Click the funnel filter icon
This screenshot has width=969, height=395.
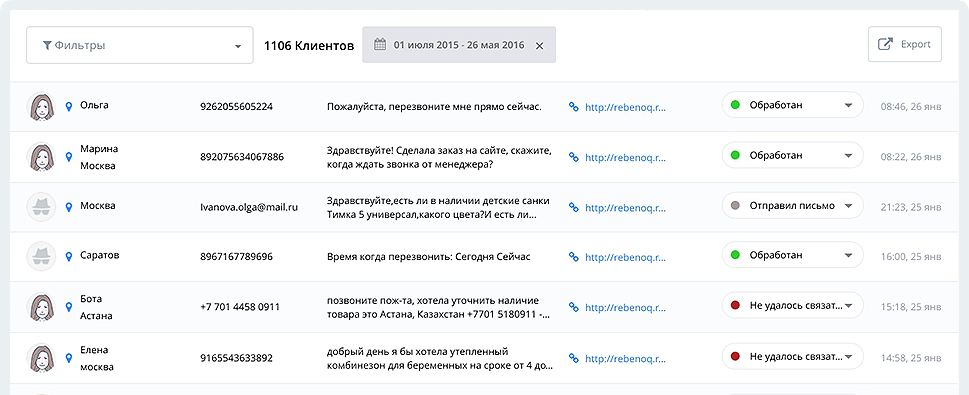tap(46, 45)
